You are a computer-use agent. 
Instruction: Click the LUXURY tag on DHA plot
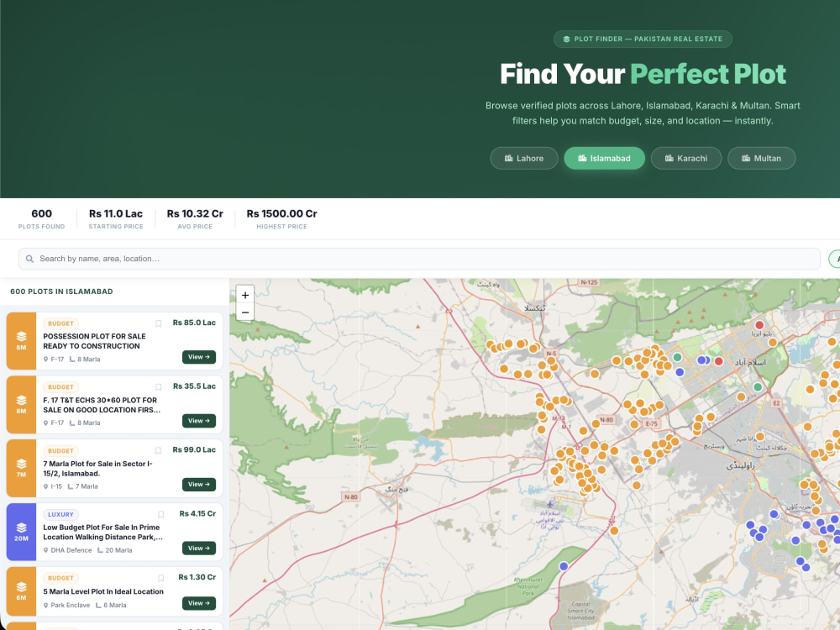point(60,514)
